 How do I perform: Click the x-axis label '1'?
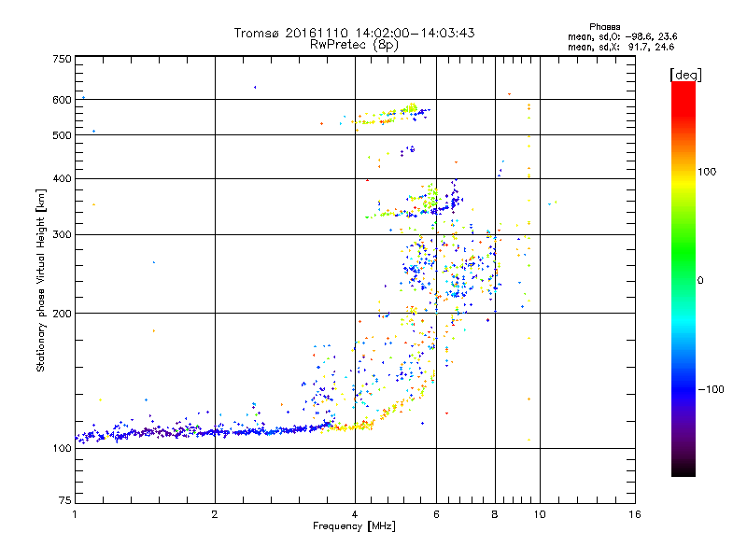(75, 514)
